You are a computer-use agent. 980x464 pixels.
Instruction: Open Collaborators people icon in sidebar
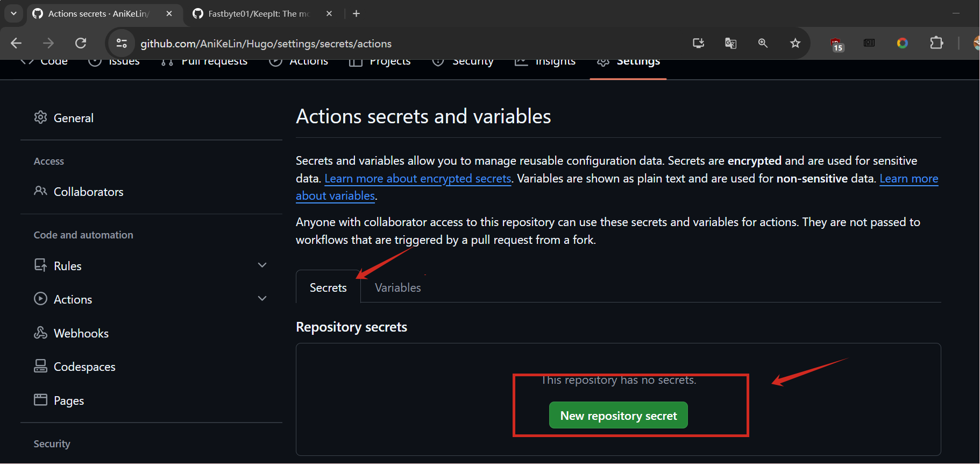tap(40, 191)
